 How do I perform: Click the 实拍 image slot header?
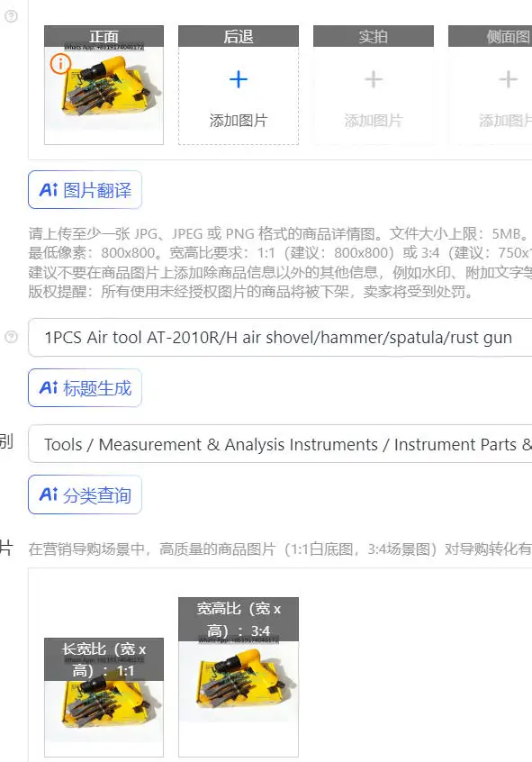[x=374, y=36]
